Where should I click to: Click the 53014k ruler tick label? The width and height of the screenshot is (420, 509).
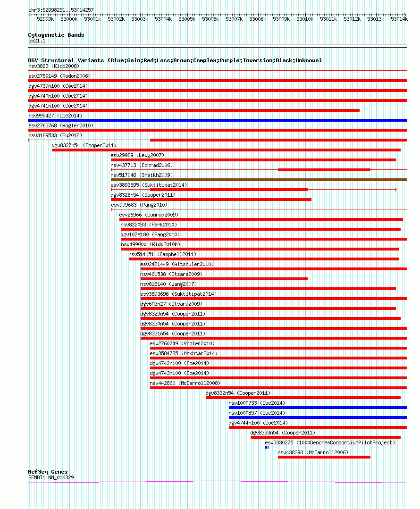[399, 19]
